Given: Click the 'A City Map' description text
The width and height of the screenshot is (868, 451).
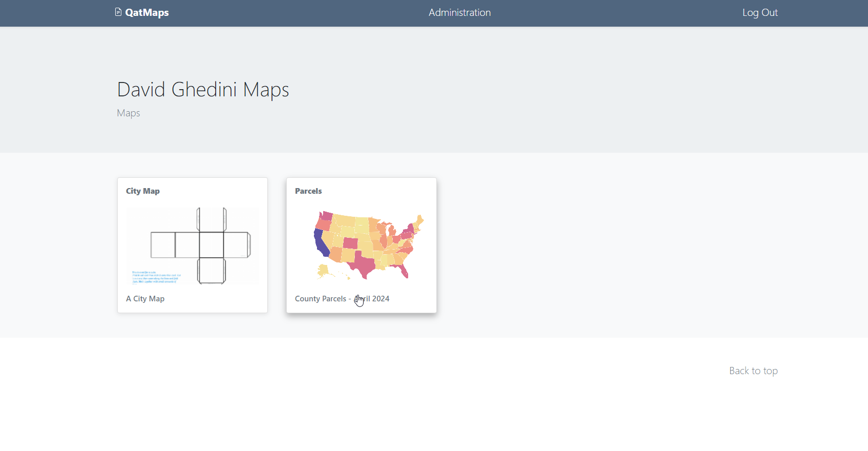Looking at the screenshot, I should tap(145, 299).
